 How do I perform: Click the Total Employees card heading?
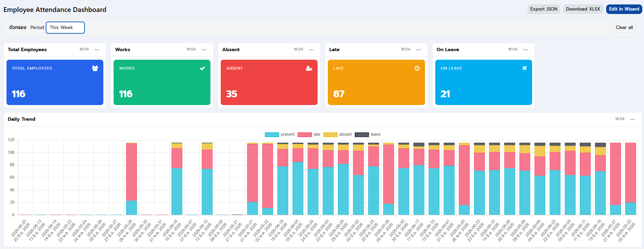27,49
